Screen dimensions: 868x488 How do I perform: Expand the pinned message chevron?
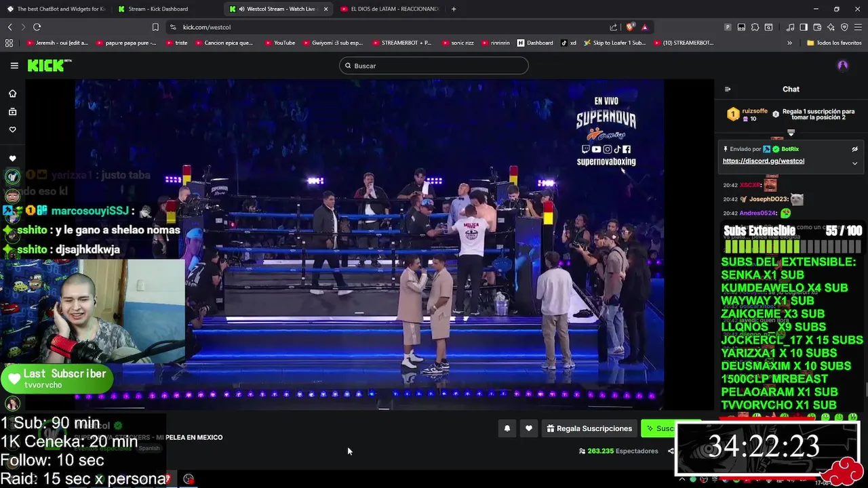854,163
